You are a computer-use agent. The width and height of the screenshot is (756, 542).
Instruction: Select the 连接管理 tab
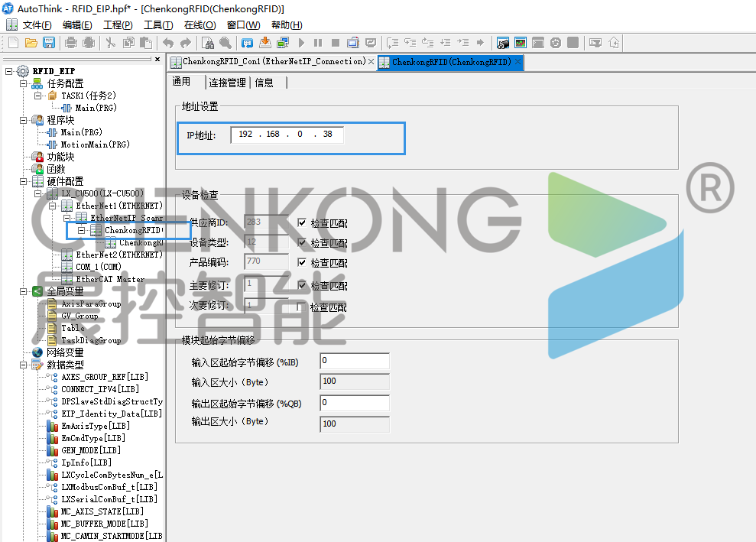pos(227,83)
